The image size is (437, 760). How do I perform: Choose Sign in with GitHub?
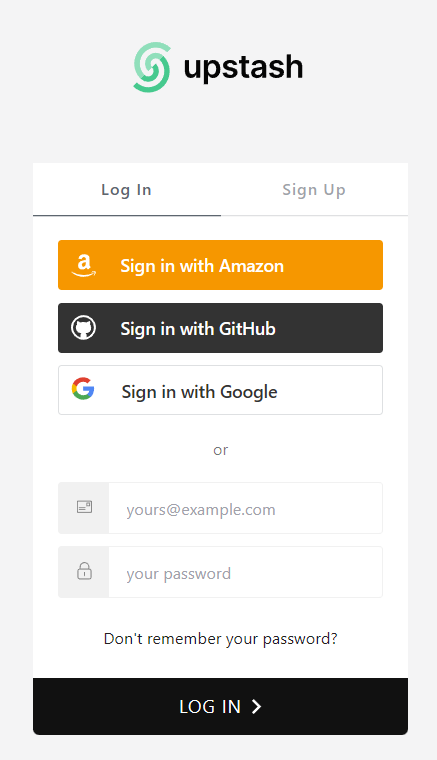point(220,328)
